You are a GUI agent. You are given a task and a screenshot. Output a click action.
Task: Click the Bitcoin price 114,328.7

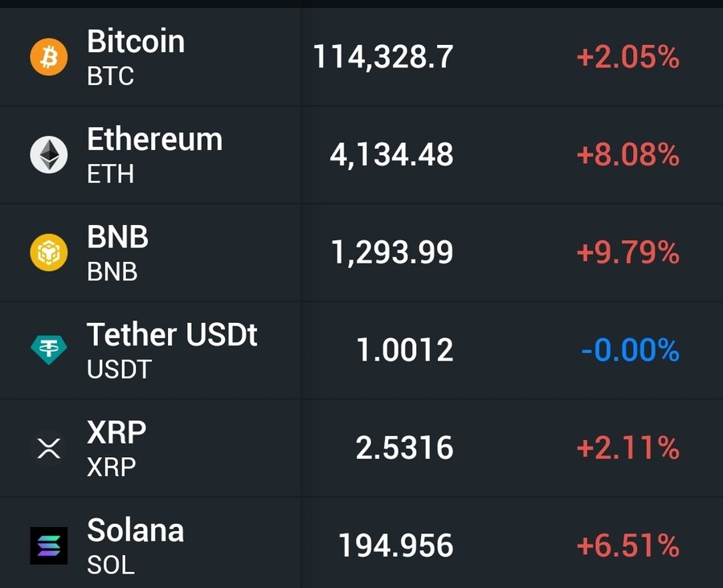point(383,57)
